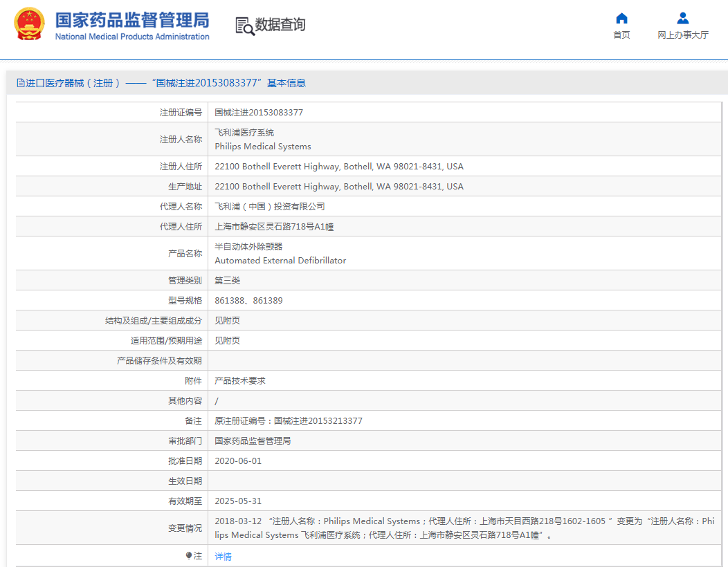Click the 管理类别 row label
Screen dimensions: 728x567
coord(185,281)
